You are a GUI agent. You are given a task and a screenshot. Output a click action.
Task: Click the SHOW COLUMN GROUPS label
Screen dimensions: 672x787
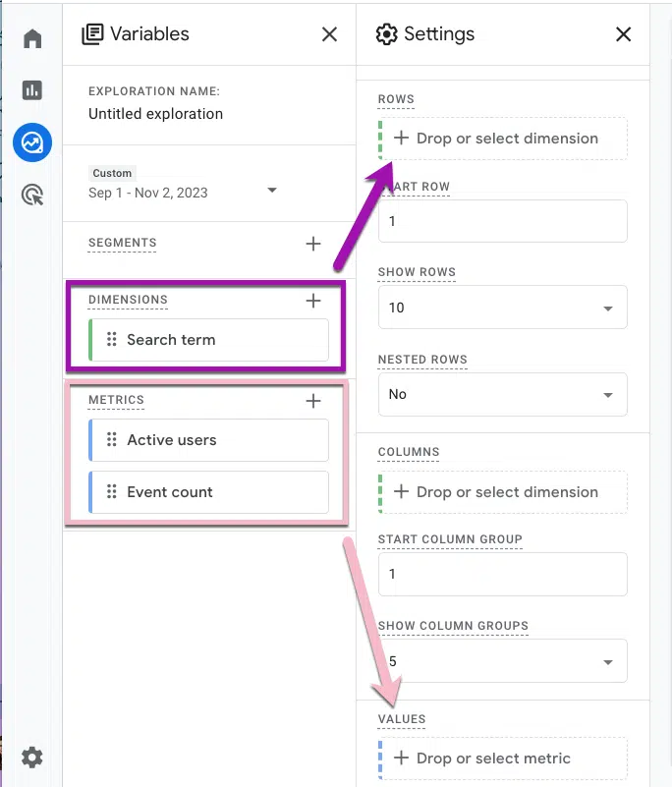(x=453, y=626)
